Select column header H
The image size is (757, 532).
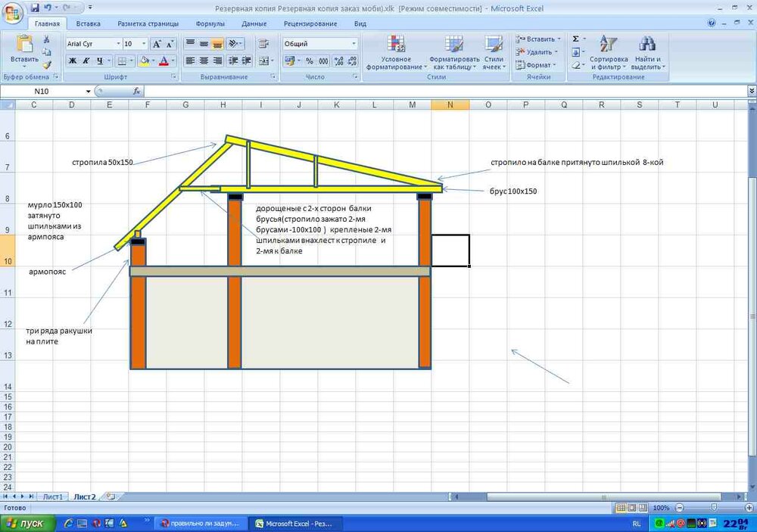[223, 104]
